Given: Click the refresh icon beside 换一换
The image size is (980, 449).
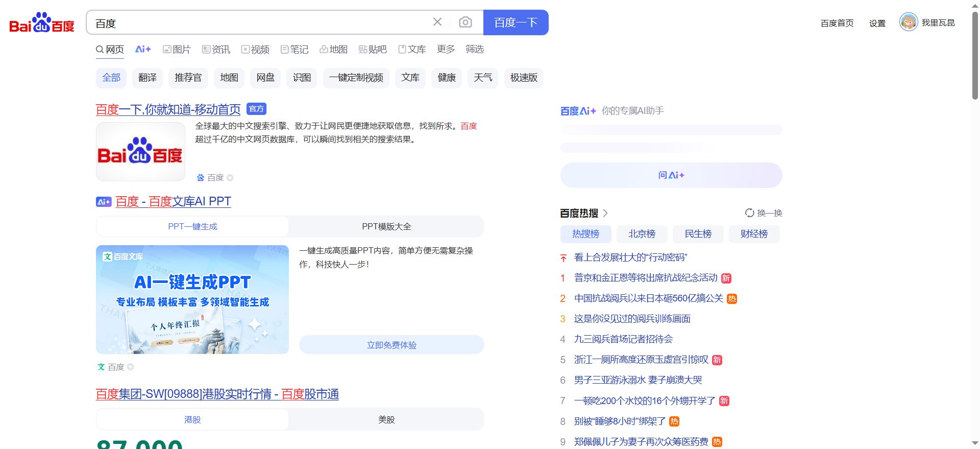Looking at the screenshot, I should click(x=749, y=213).
